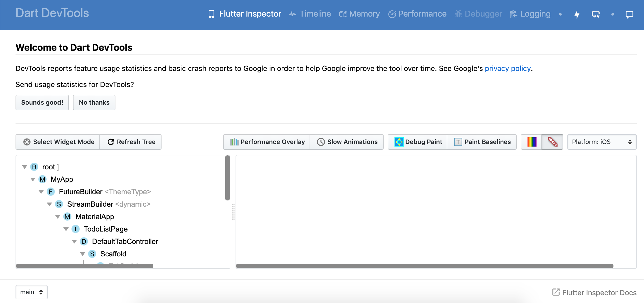This screenshot has height=303, width=644.
Task: Click the widget tree vertical scrollbar
Action: point(228,178)
